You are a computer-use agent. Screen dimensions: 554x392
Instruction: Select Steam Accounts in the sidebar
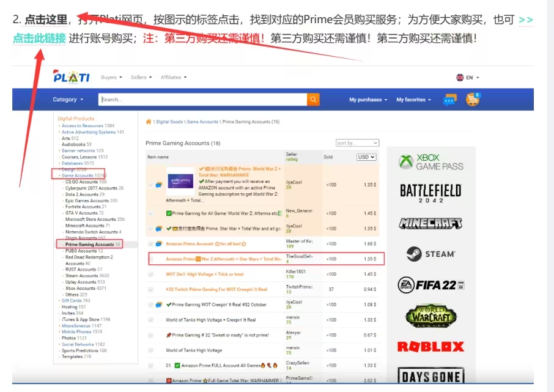coord(87,275)
